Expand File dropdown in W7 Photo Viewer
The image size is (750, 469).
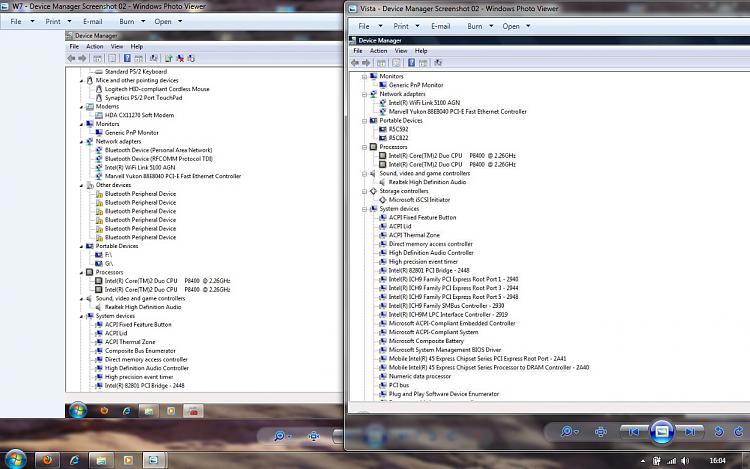click(x=32, y=22)
